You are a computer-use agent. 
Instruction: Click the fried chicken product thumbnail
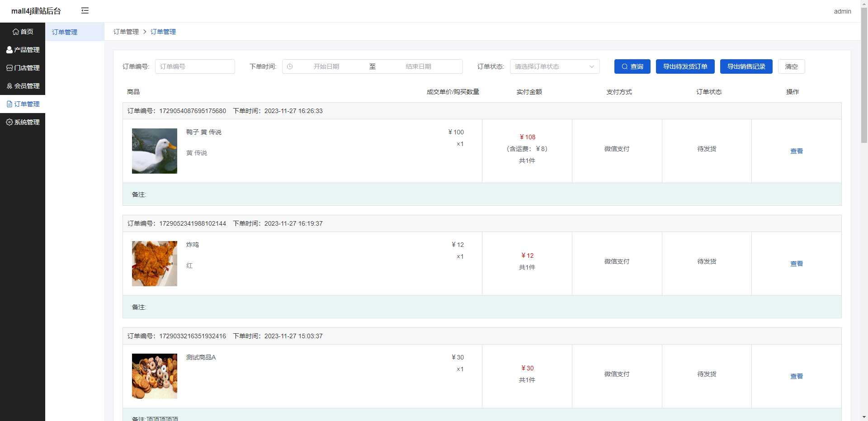point(155,264)
